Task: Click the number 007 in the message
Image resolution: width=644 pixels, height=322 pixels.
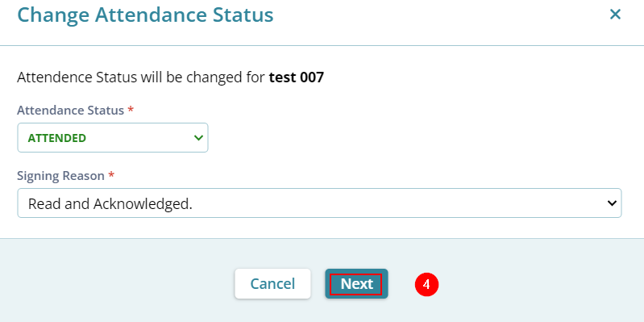Action: 312,77
